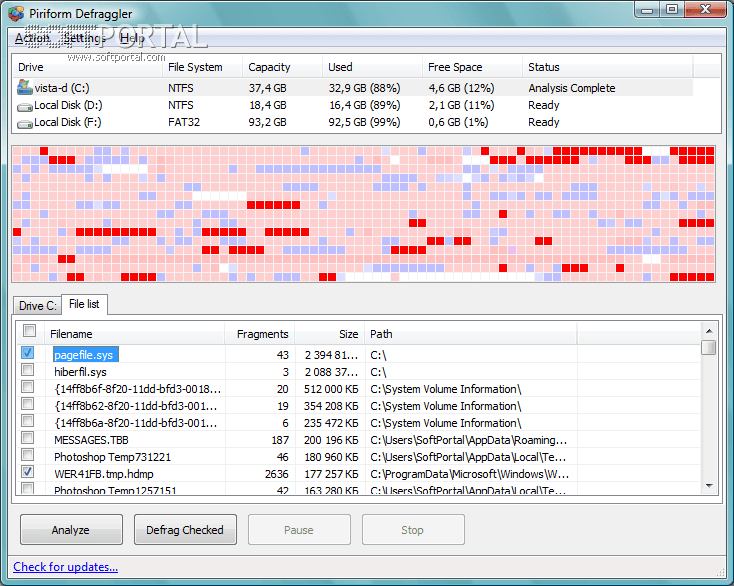Sort file list by Filename column header

coord(134,334)
